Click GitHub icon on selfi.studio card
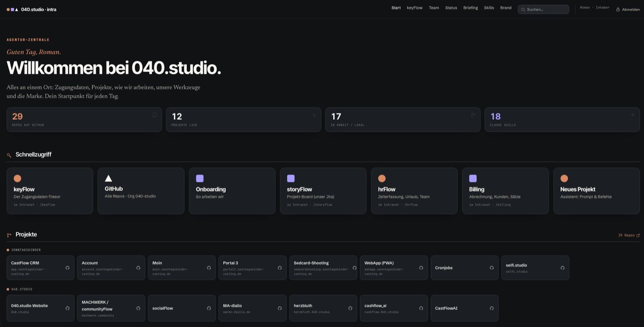 [562, 268]
